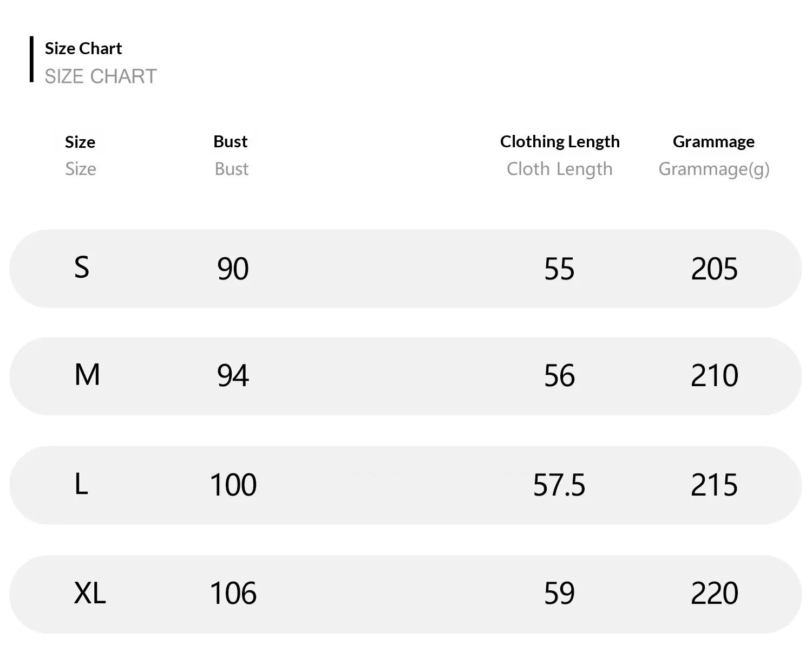The width and height of the screenshot is (812, 664).
Task: Click bust value 100 in L row
Action: pyautogui.click(x=233, y=485)
